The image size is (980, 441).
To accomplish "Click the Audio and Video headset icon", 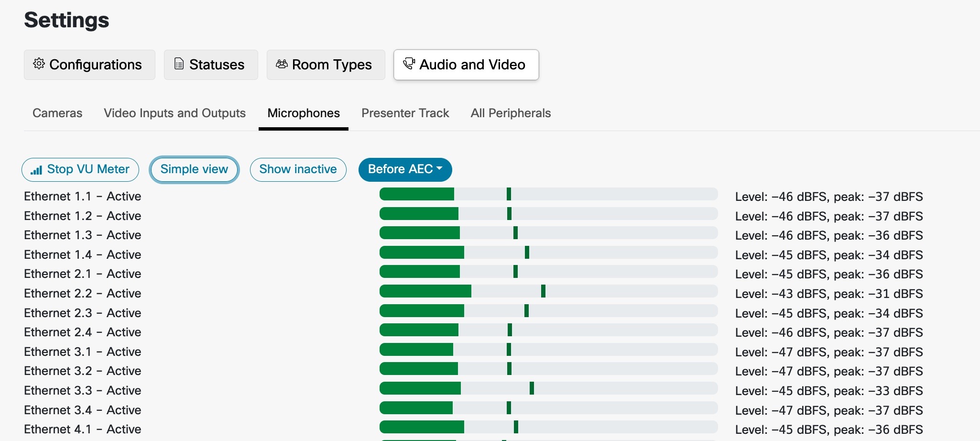I will (x=409, y=64).
